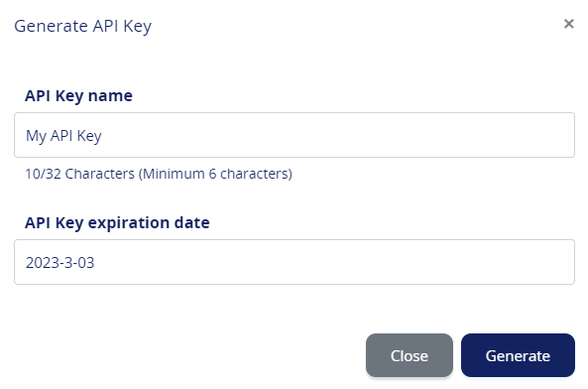Place cursor after "03" in the date field
This screenshot has height=389, width=588.
click(x=95, y=263)
